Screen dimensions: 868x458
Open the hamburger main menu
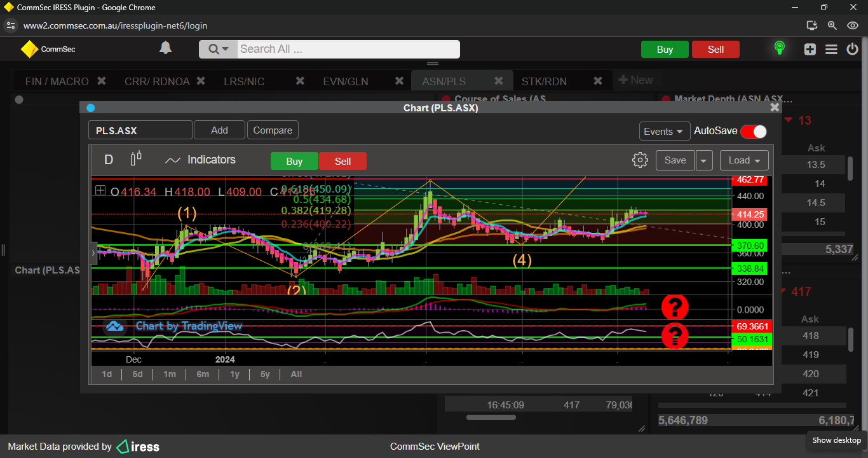click(x=831, y=49)
